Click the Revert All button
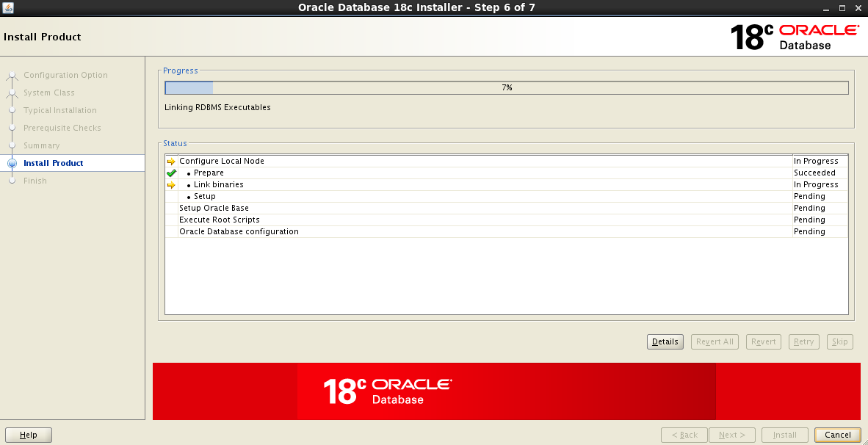Viewport: 868px width, 445px height. tap(715, 341)
